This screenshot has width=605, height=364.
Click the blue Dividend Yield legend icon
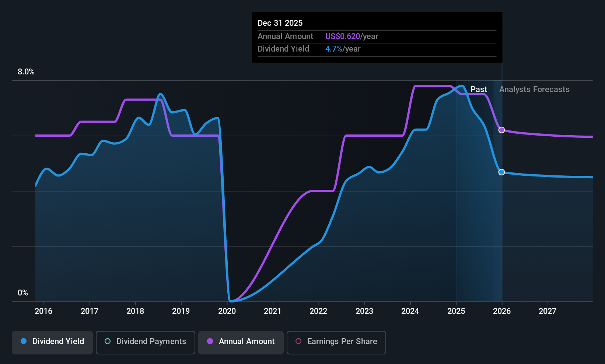[x=23, y=342]
